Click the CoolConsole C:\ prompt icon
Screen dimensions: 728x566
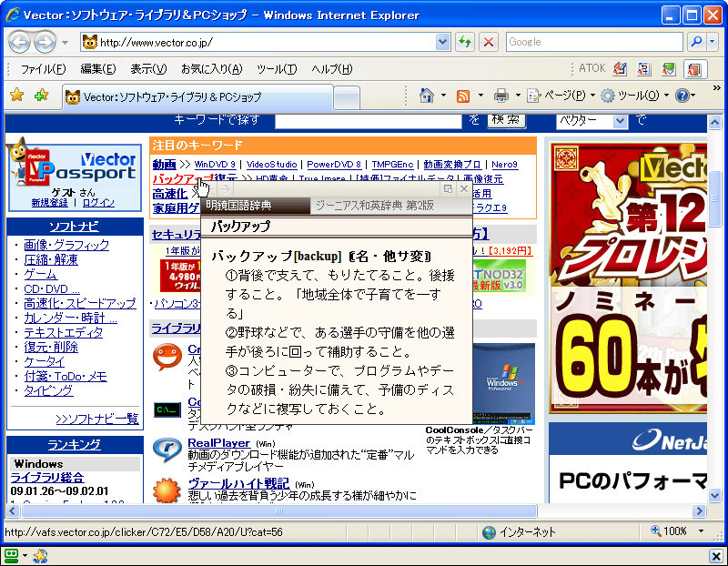pos(167,409)
